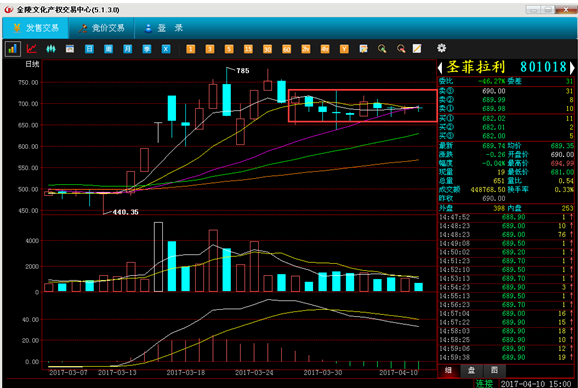Viewport: 578px width, 388px height.
Task: Choose the monthly (月) period icon
Action: (128, 49)
